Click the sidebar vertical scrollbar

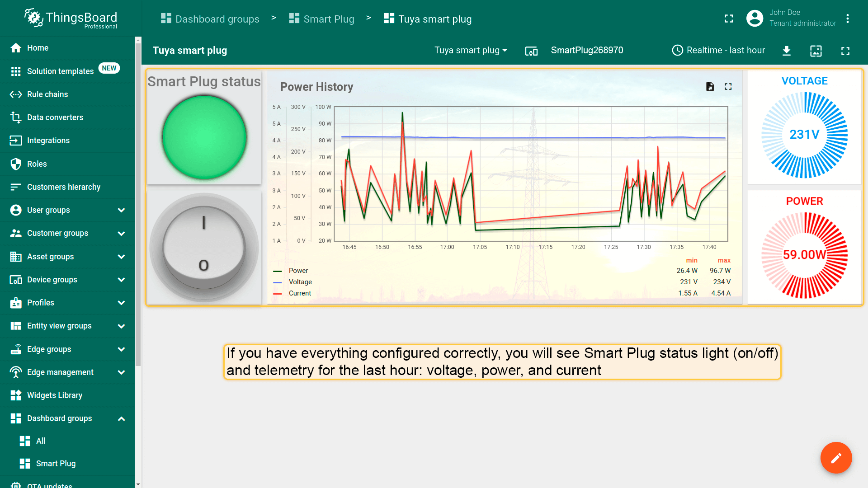coord(138,203)
